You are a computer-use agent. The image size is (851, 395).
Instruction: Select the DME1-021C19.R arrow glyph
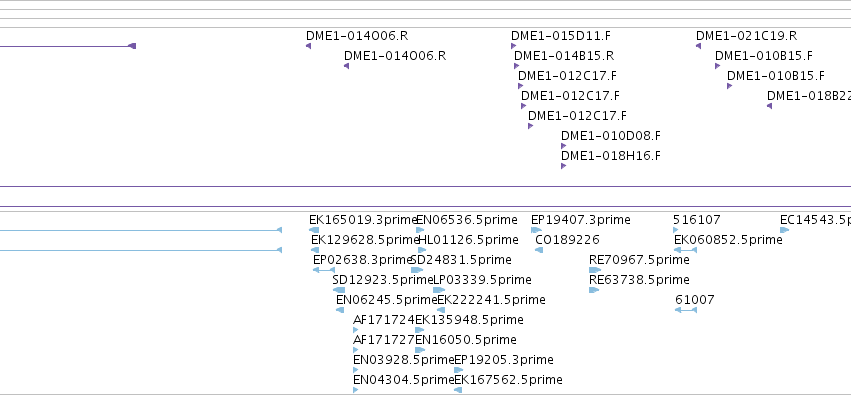pyautogui.click(x=698, y=46)
